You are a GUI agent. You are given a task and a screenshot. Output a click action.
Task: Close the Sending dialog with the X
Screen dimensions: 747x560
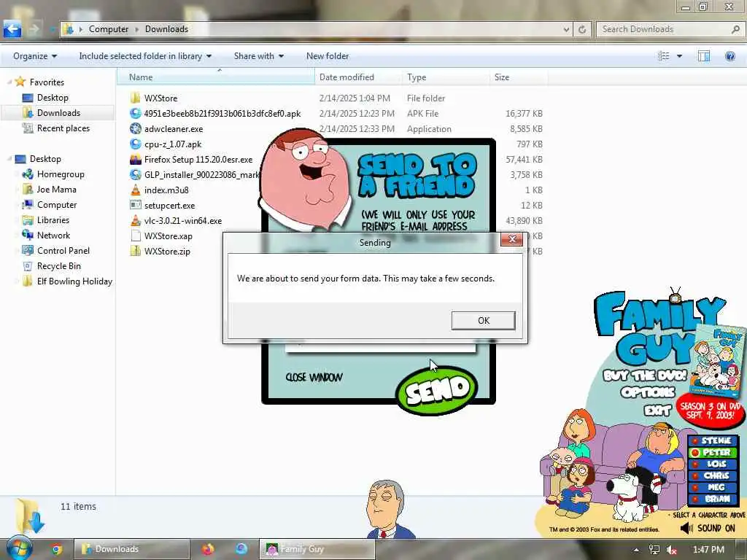pyautogui.click(x=511, y=239)
